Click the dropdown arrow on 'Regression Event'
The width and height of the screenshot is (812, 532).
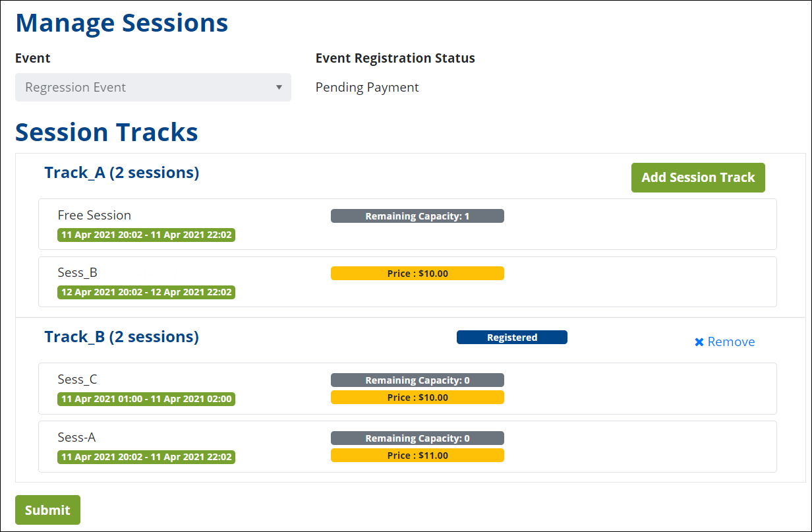pyautogui.click(x=278, y=87)
